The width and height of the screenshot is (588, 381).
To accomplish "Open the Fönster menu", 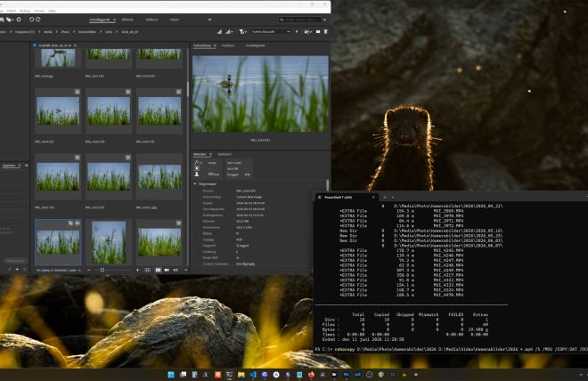I will point(39,11).
